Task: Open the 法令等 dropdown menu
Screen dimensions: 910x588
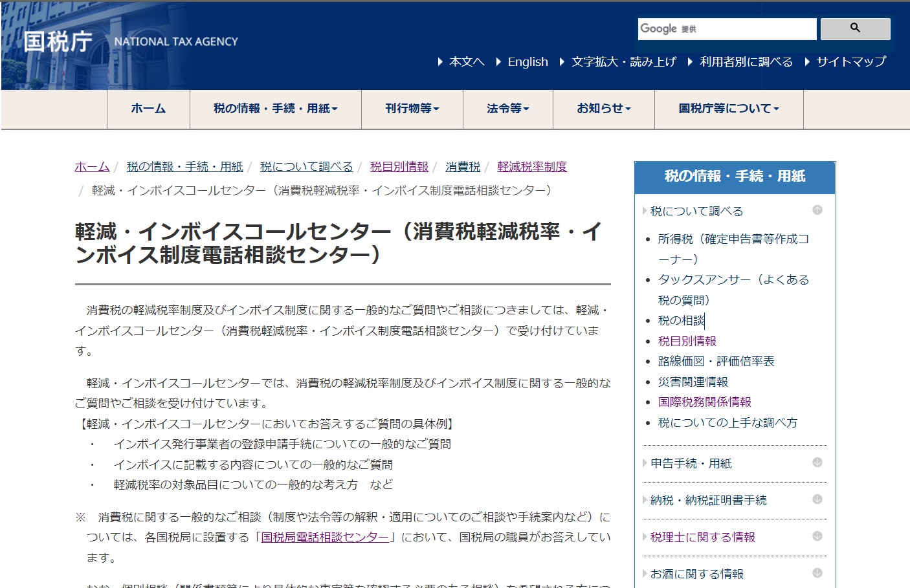Action: [x=507, y=109]
